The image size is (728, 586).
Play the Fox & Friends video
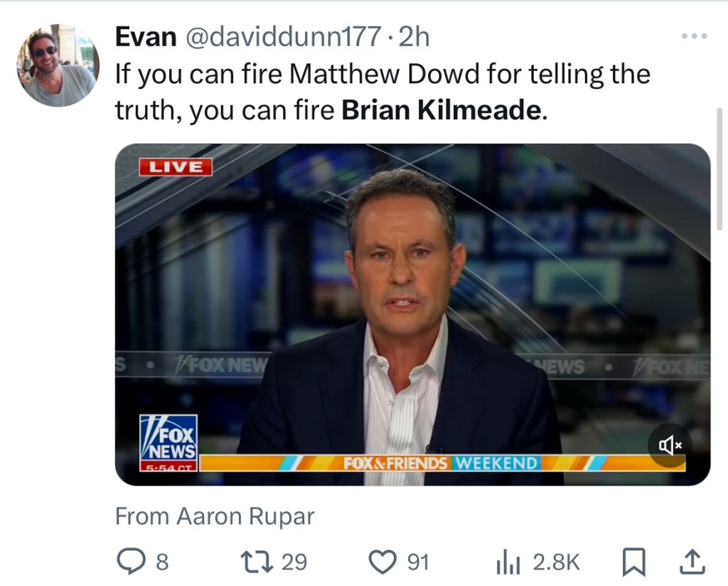[412, 314]
